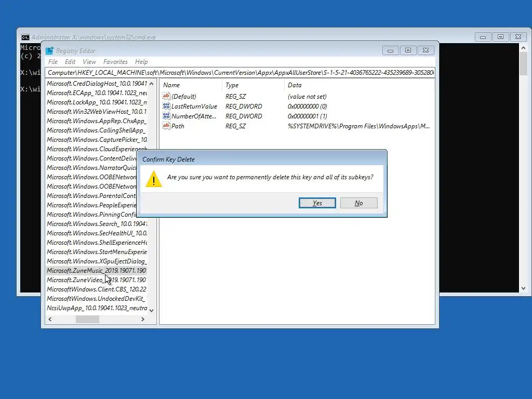Select the Path string value icon

166,126
